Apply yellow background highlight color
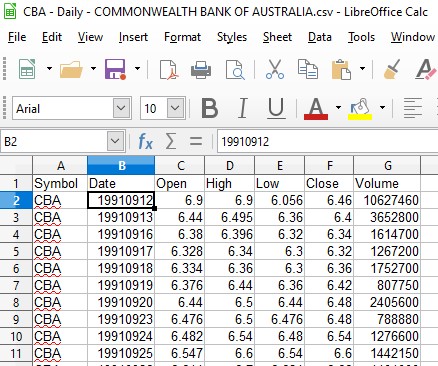Image resolution: width=438 pixels, height=366 pixels. (360, 109)
